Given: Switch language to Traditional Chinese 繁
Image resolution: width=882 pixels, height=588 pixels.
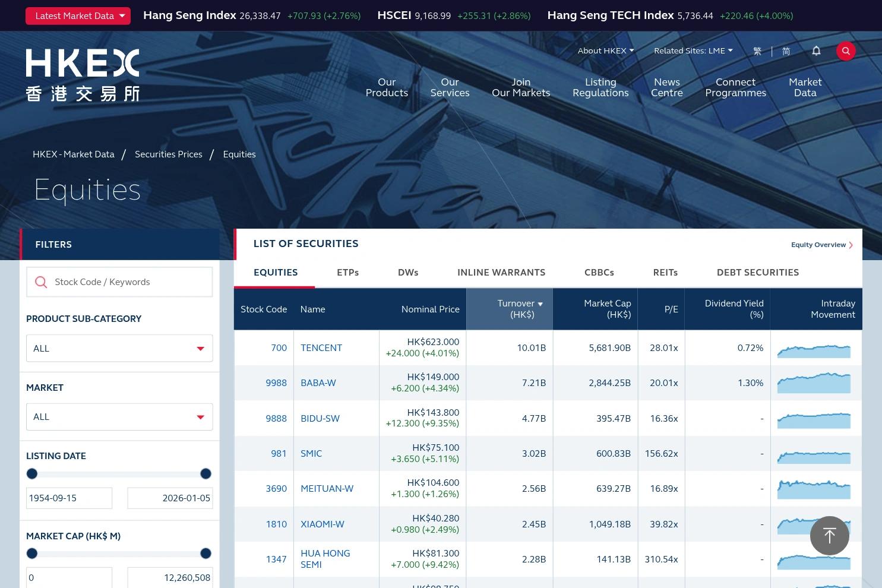Looking at the screenshot, I should 757,51.
